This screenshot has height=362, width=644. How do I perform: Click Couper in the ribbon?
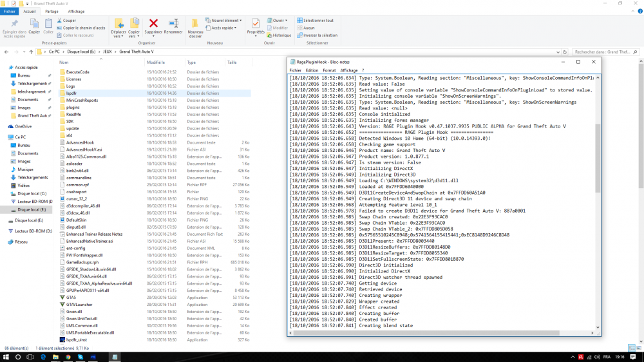pos(66,20)
